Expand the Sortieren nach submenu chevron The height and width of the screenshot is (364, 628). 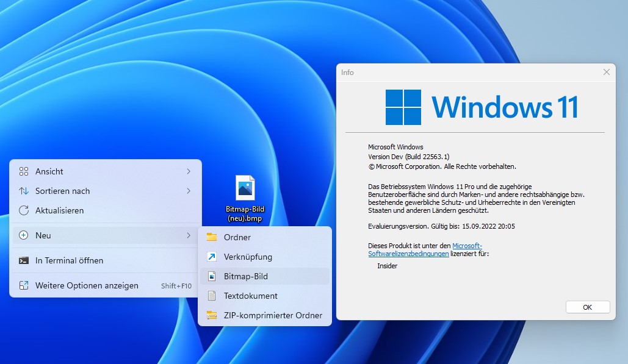click(x=188, y=191)
